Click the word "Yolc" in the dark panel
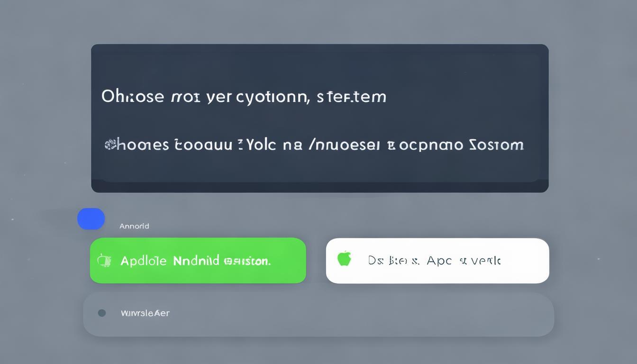637x364 pixels. tap(260, 145)
